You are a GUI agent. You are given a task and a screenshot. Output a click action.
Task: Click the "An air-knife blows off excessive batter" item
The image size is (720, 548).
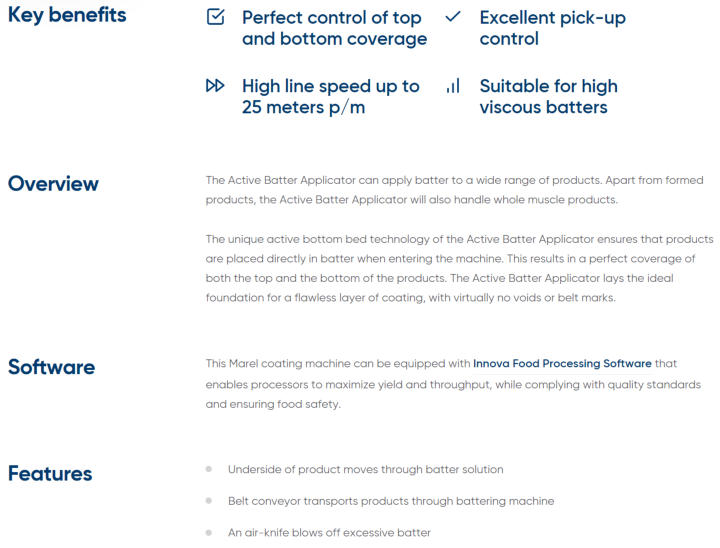click(329, 533)
